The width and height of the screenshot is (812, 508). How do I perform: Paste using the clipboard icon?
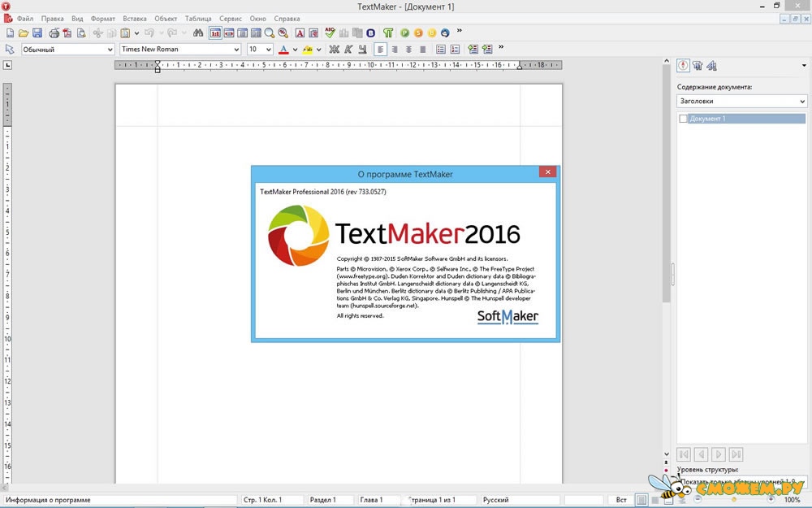[125, 33]
